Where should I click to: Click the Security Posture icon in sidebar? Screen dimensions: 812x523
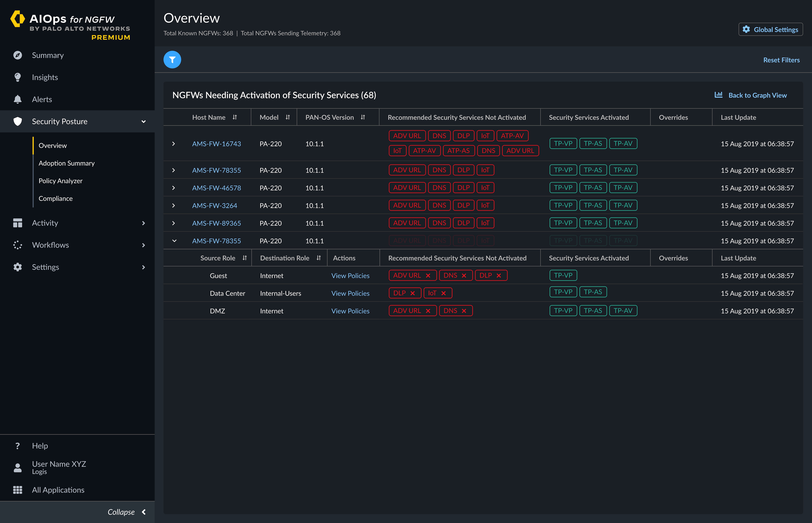tap(18, 121)
